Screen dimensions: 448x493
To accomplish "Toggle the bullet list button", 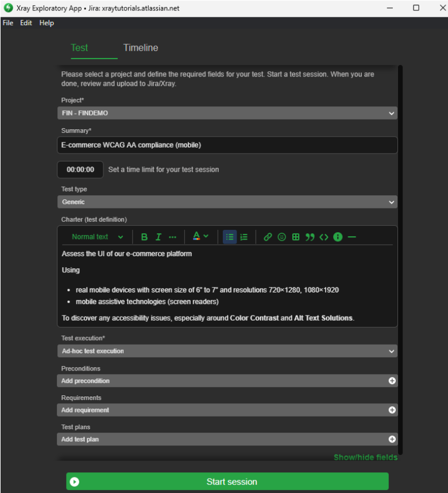I will (230, 237).
